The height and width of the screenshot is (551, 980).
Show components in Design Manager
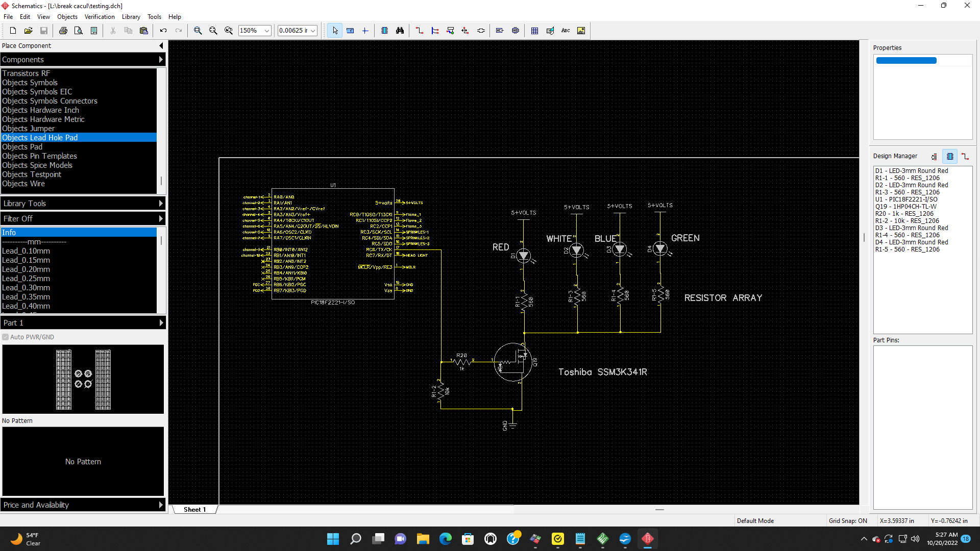pos(950,157)
